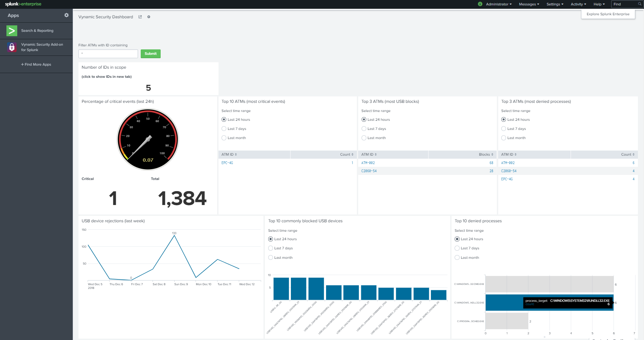The image size is (644, 340).
Task: Open the Settings dropdown menu
Action: coord(555,4)
